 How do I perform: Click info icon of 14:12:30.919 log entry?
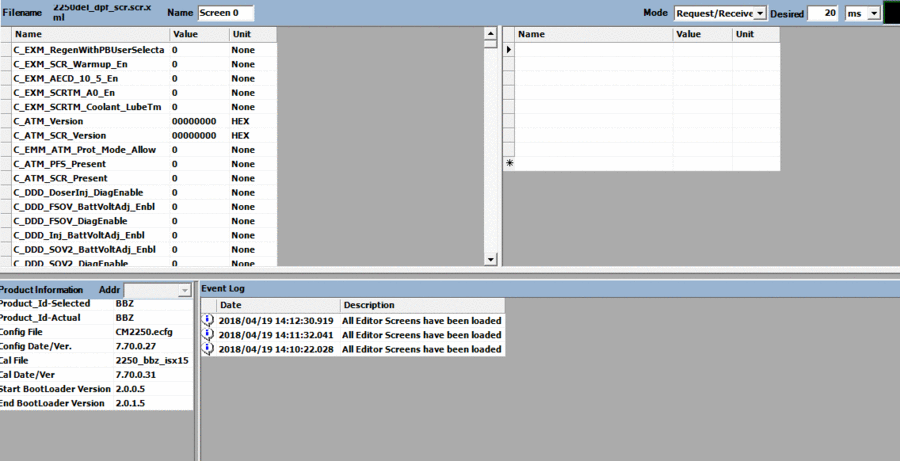(208, 320)
